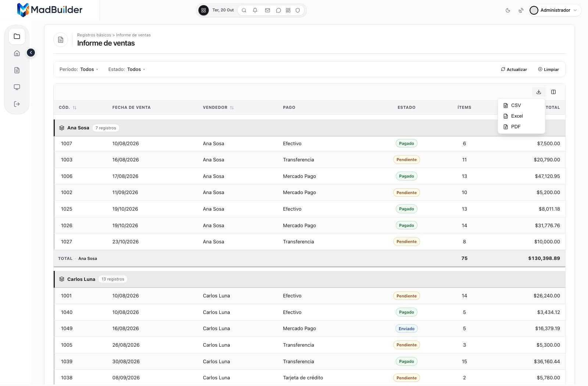The height and width of the screenshot is (386, 588).
Task: Choose CSV in the export menu
Action: click(x=521, y=105)
